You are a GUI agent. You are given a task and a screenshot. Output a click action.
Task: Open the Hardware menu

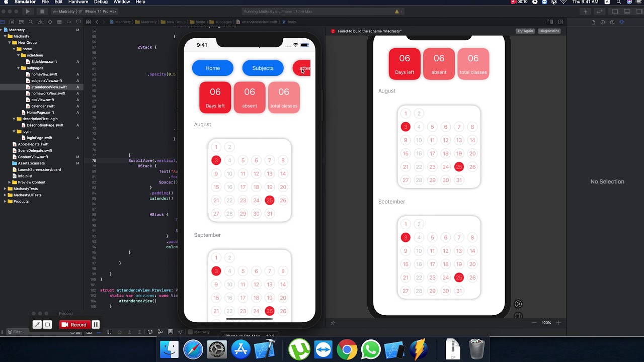(78, 2)
